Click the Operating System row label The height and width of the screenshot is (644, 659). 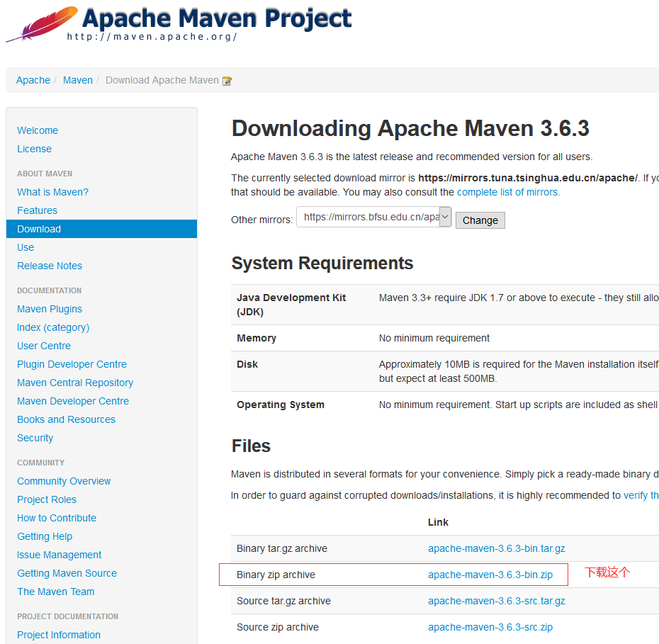pos(281,405)
